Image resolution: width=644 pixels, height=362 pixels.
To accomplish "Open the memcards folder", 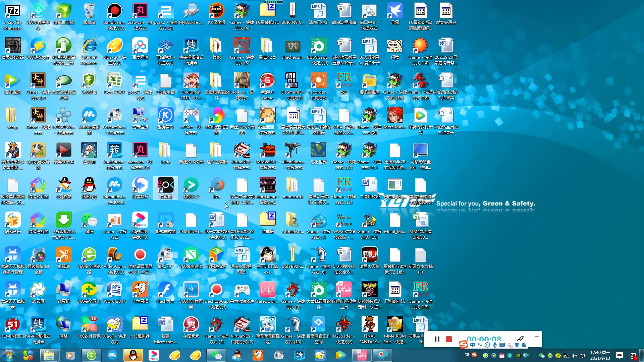I will point(293,188).
